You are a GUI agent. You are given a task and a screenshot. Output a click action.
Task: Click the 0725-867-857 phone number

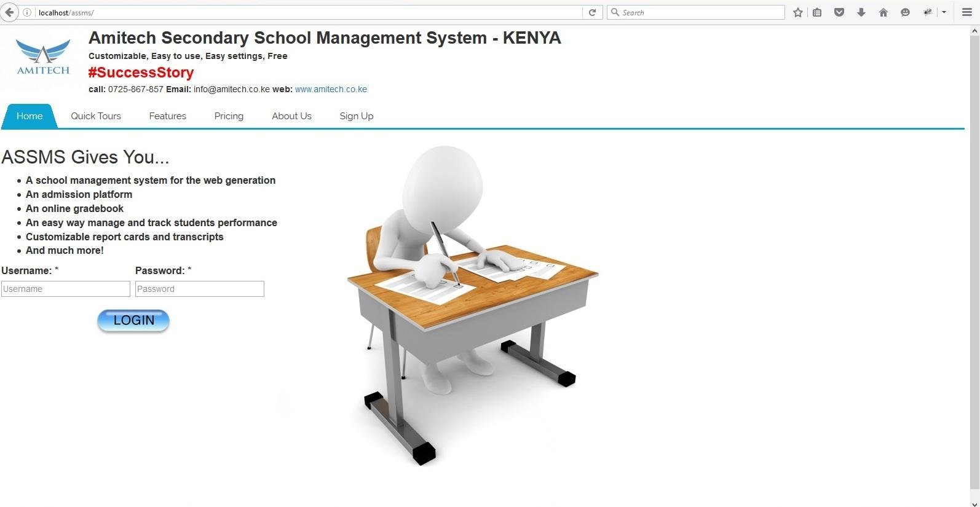point(135,89)
